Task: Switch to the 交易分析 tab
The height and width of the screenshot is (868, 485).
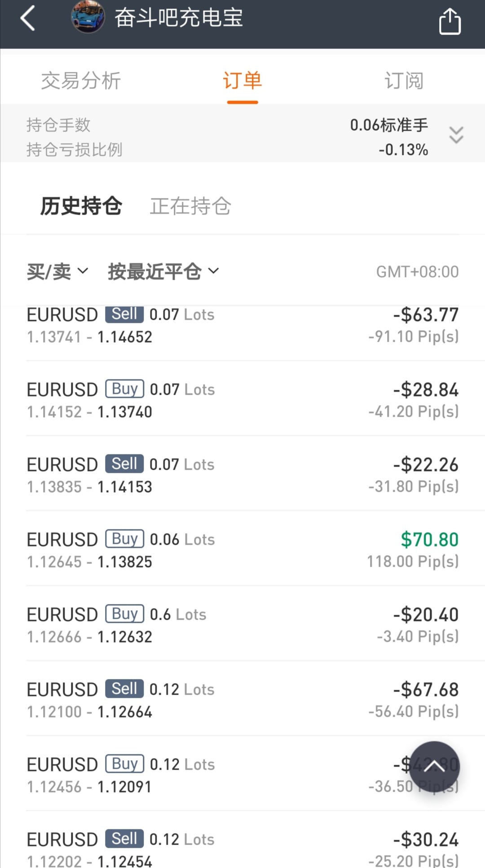Action: 81,81
